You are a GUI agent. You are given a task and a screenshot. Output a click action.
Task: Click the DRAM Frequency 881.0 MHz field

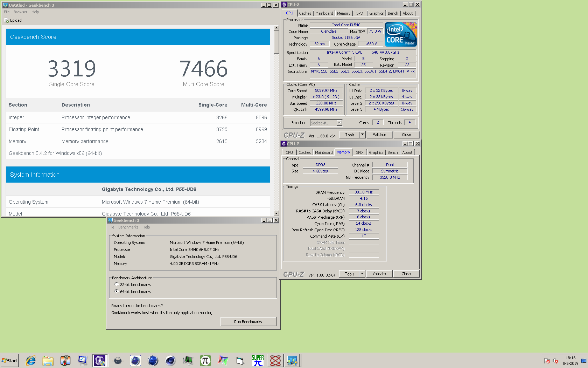364,192
